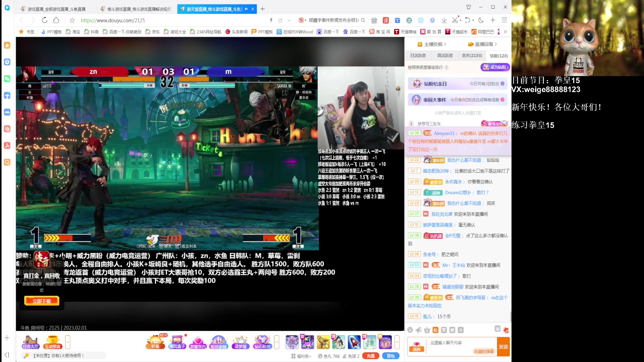Open the 钻粉纪念日 banner
This screenshot has width=644, height=362.
coord(458,84)
